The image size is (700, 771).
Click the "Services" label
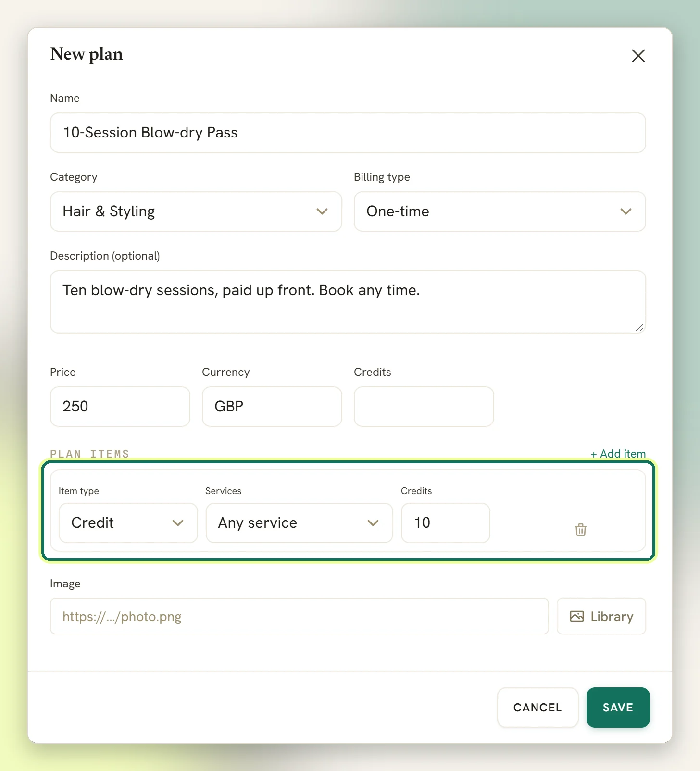click(223, 491)
